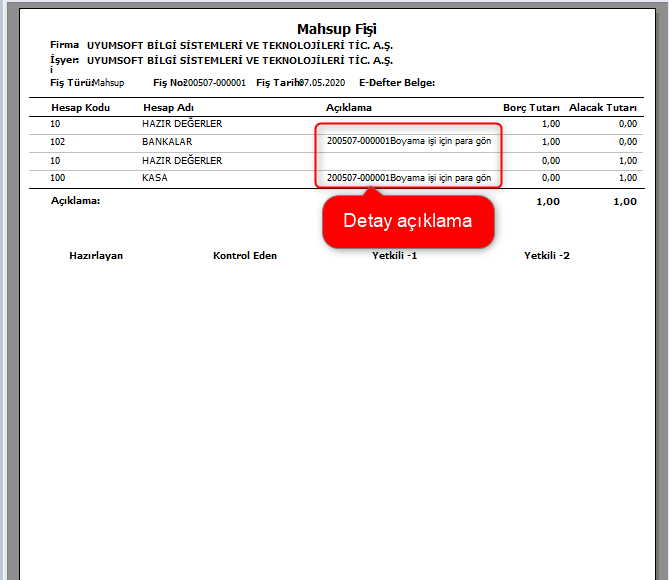
Task: Click the Hazırlayan signature label
Action: pos(96,256)
